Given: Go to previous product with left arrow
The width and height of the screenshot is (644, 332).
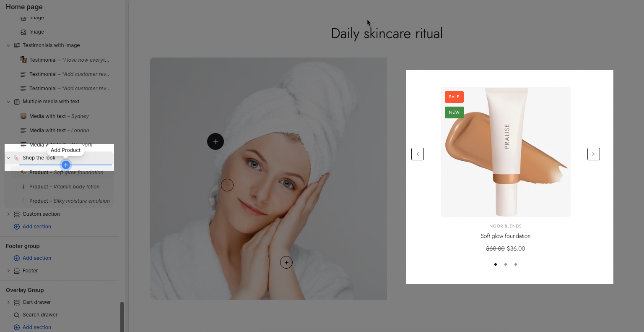Looking at the screenshot, I should [x=418, y=154].
